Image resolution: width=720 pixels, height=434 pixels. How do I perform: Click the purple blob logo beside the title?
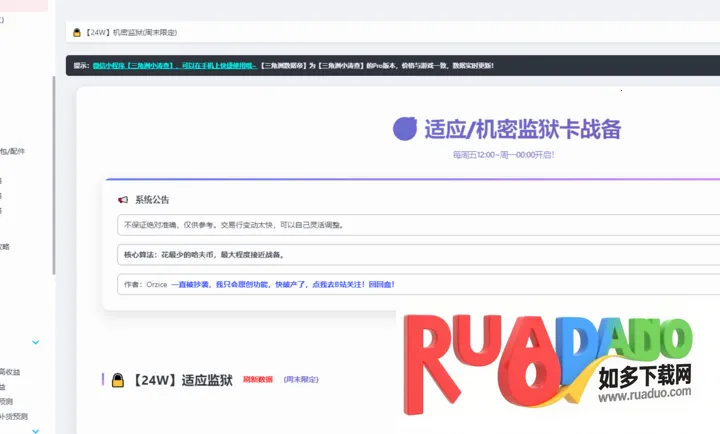click(x=405, y=128)
